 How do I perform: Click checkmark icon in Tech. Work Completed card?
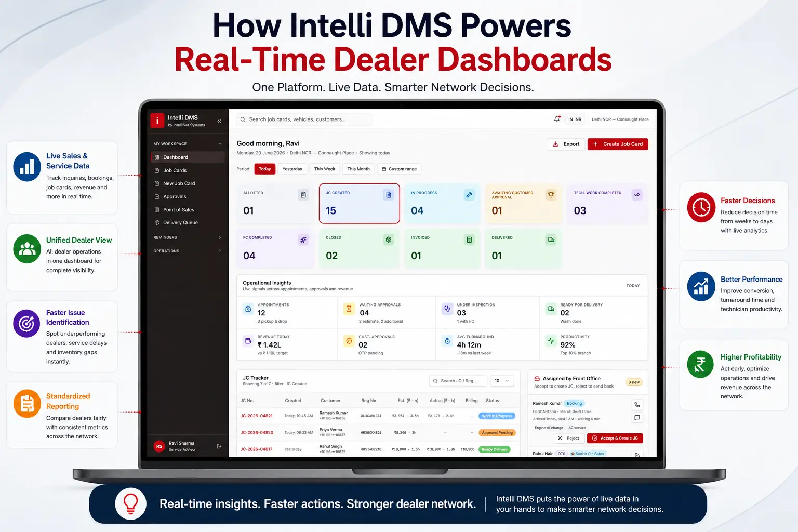(x=637, y=195)
